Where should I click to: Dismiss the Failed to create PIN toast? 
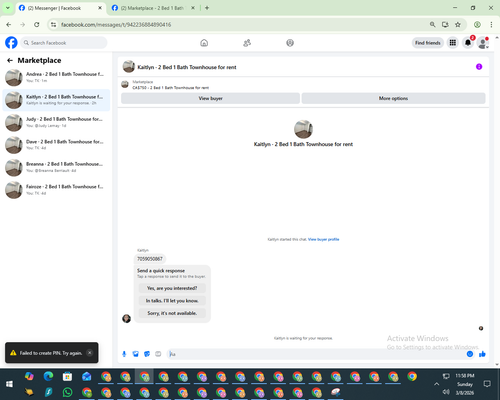click(90, 353)
